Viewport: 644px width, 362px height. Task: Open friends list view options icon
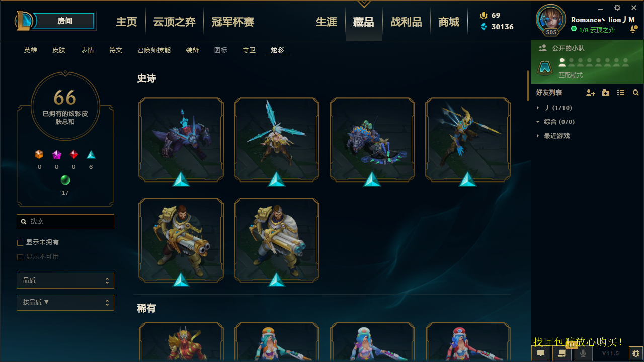[621, 93]
